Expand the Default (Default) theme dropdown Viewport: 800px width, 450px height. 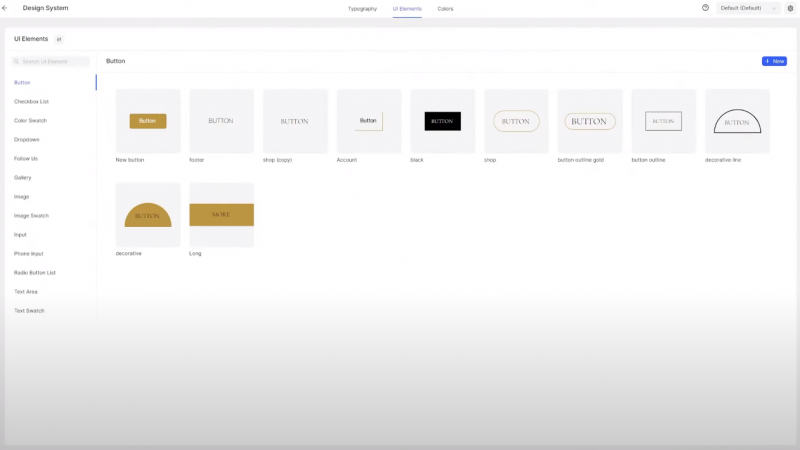748,8
